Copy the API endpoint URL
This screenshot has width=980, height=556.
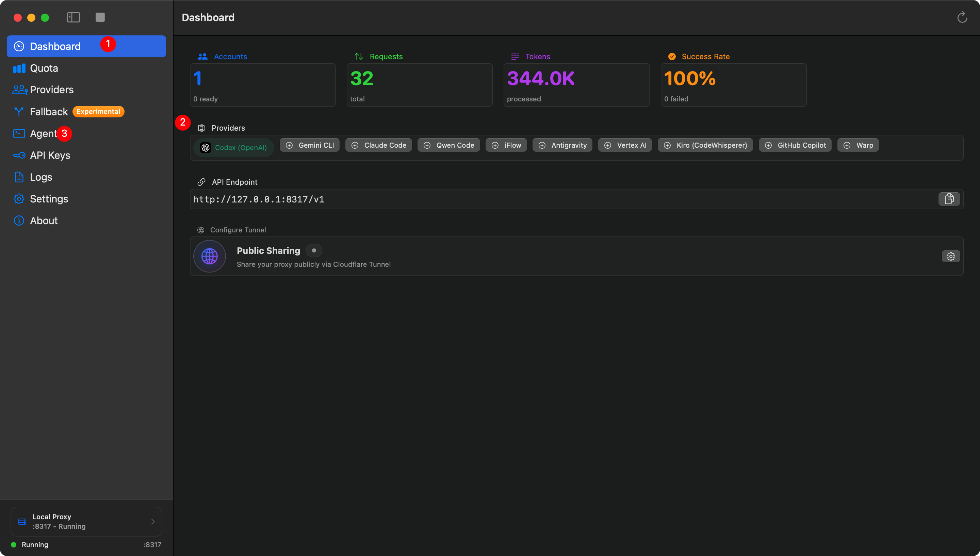949,199
